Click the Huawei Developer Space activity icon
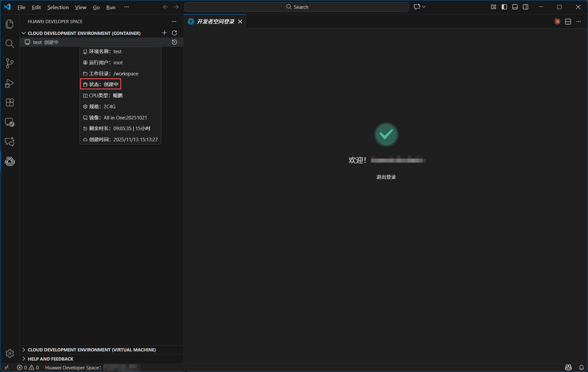 (10, 161)
